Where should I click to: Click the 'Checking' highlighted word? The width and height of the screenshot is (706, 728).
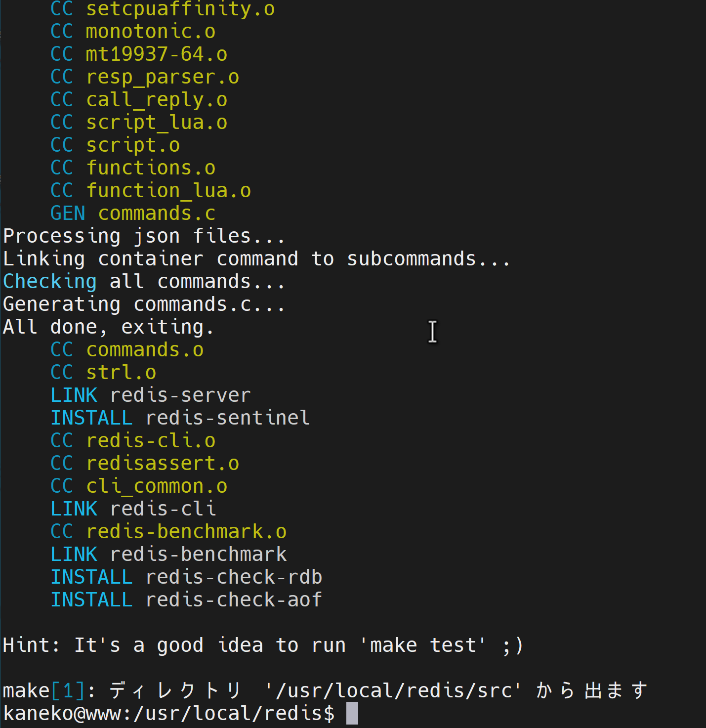tap(50, 282)
